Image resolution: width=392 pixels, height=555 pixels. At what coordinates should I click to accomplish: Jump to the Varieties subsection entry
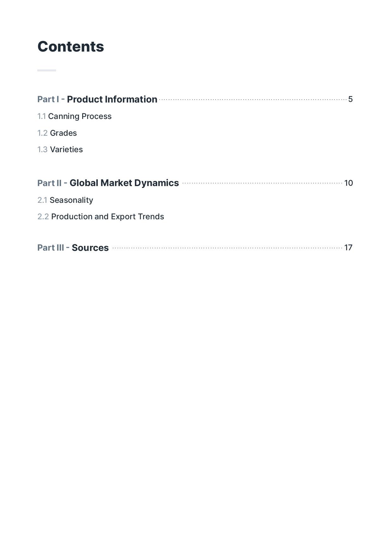(66, 150)
